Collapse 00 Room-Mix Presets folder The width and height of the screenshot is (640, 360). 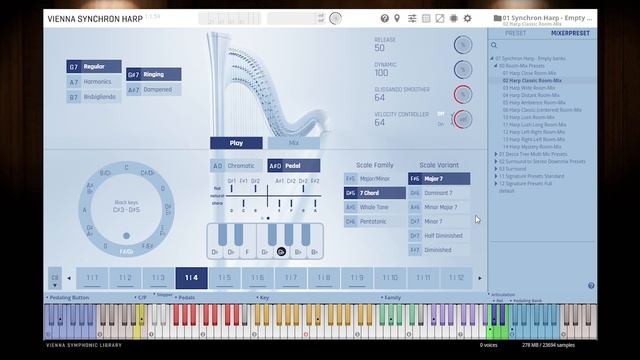tap(496, 66)
